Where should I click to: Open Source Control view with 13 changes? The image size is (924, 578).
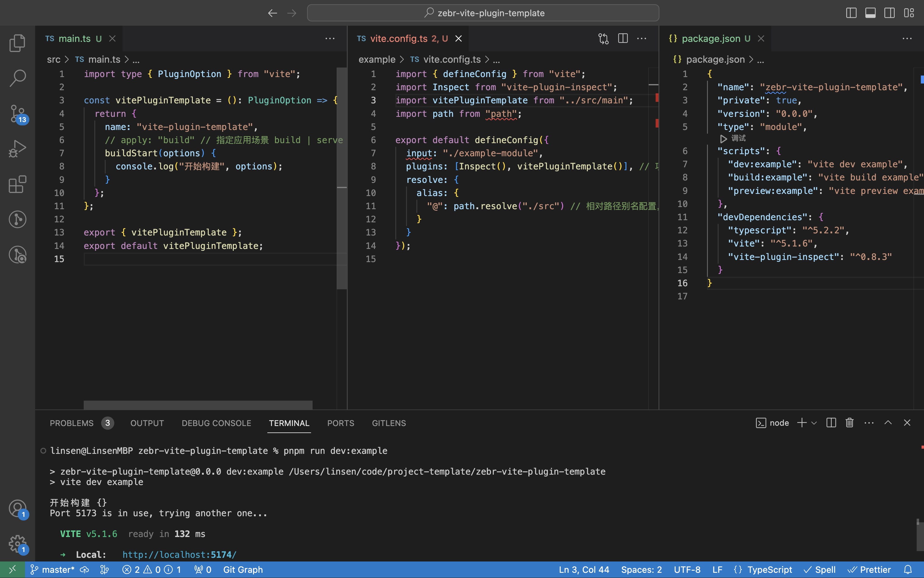17,113
